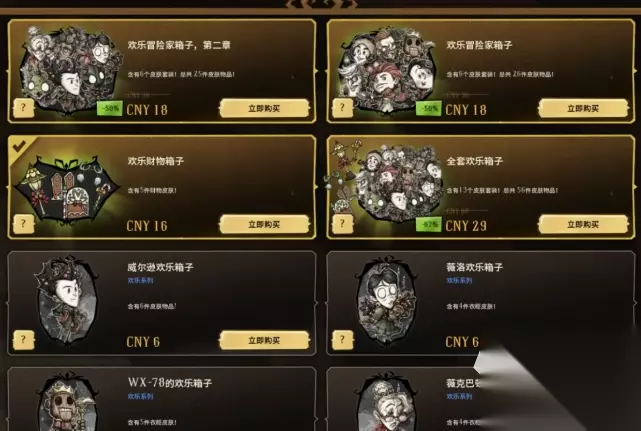Open info question mark on 欢乐冒险家箱子，第二章
Image resolution: width=641 pixels, height=431 pixels.
tap(23, 108)
